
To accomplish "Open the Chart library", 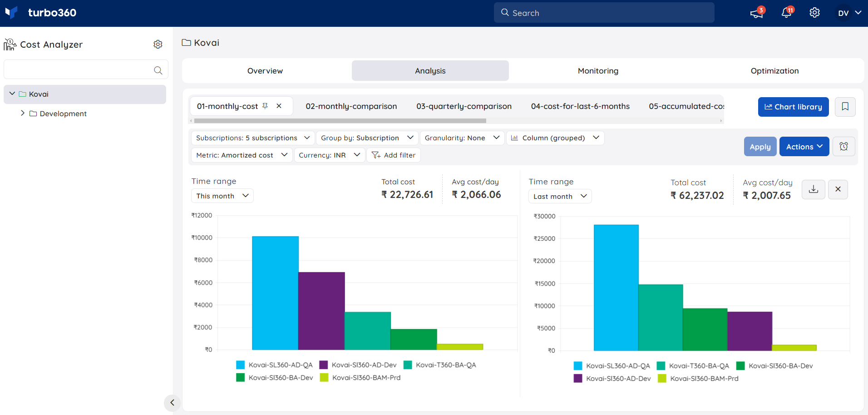I will (x=793, y=107).
